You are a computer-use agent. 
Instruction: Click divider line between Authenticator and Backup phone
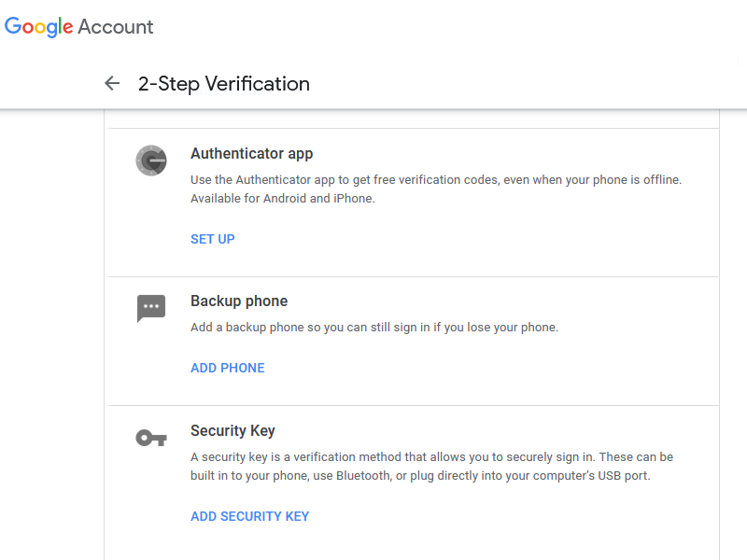tap(413, 276)
